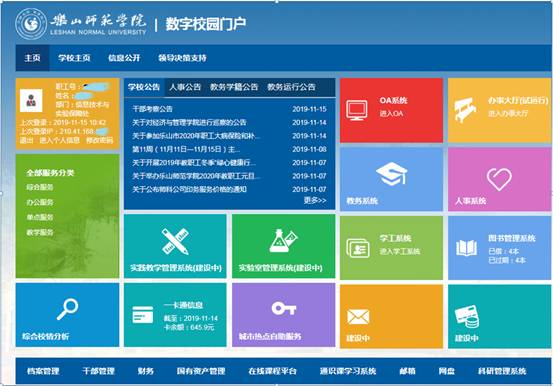Viewport: 553px width, 386px height.
Task: Click the envelope icon tile
Action: [x=358, y=317]
